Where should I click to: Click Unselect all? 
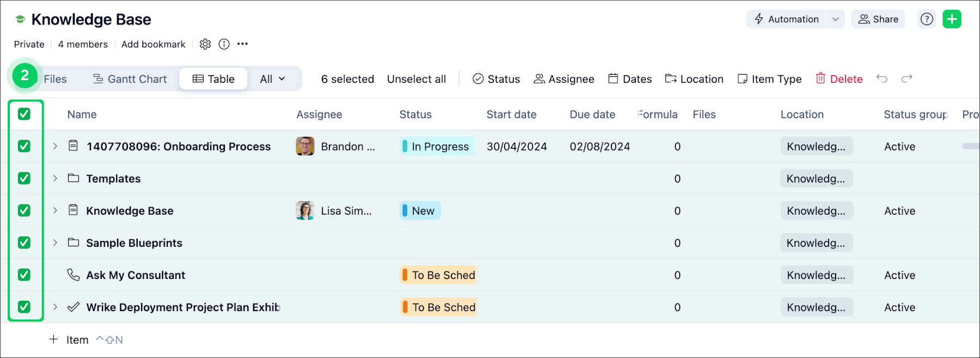(x=416, y=79)
